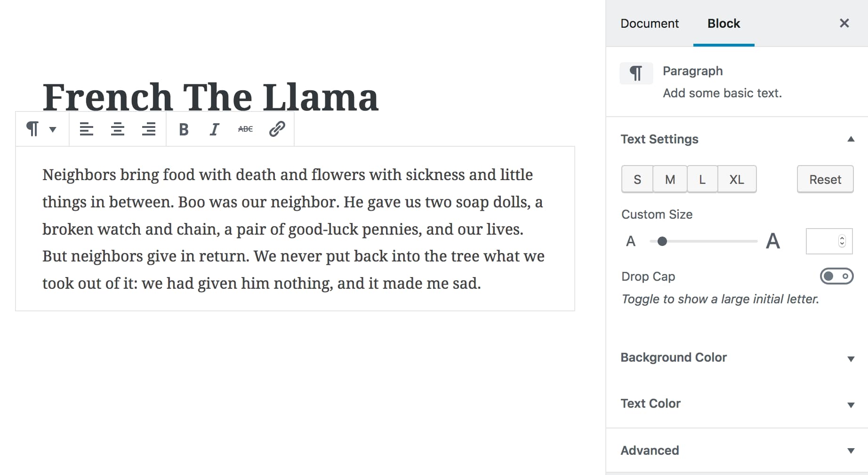The image size is (868, 475).
Task: Collapse the Text Settings section
Action: pyautogui.click(x=851, y=139)
